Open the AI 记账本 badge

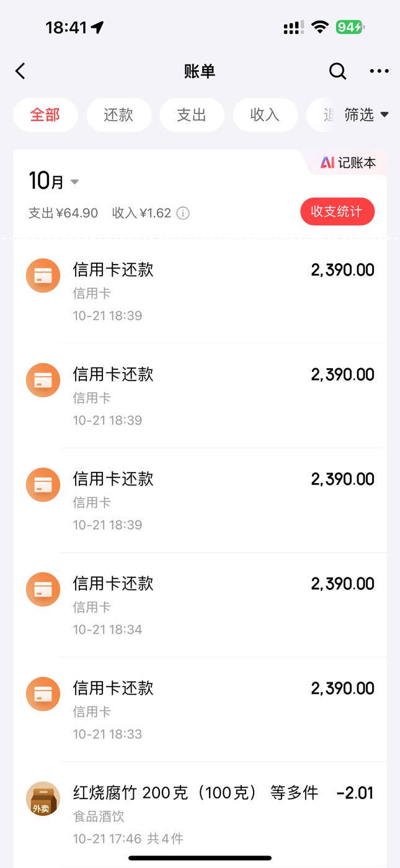tap(348, 163)
